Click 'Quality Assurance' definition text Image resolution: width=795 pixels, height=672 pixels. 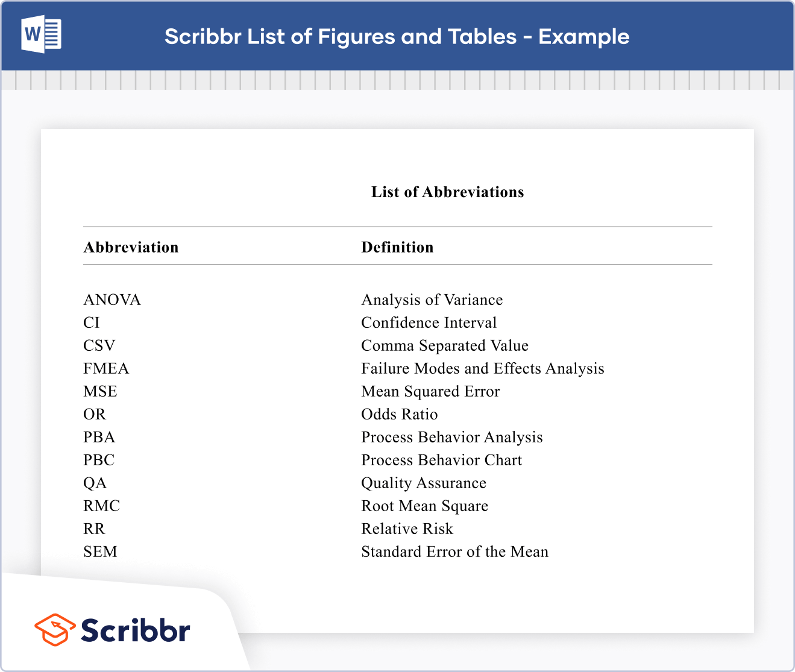coord(423,483)
